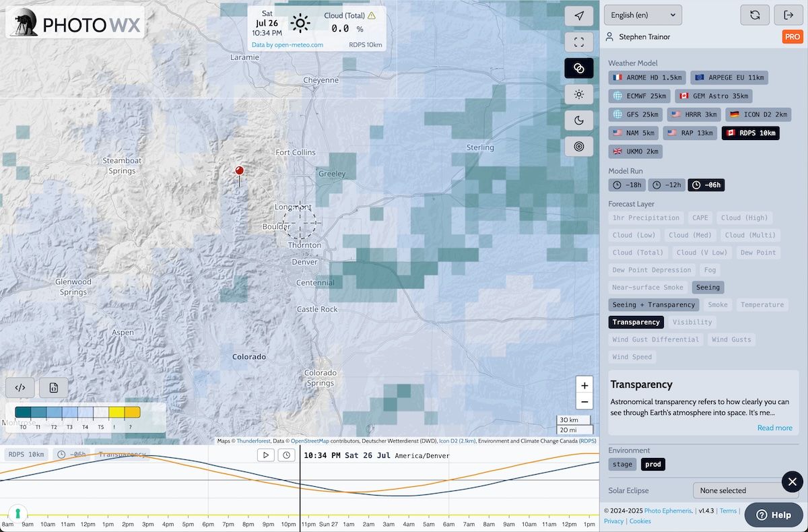Click the T0 dark teal legend swatch
The width and height of the screenshot is (808, 532).
tap(23, 412)
